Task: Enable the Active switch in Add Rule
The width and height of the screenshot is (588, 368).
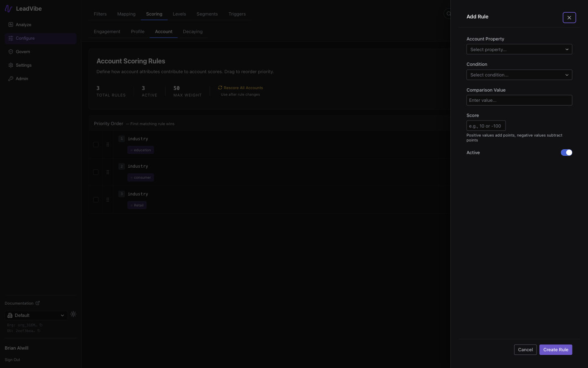Action: [566, 153]
